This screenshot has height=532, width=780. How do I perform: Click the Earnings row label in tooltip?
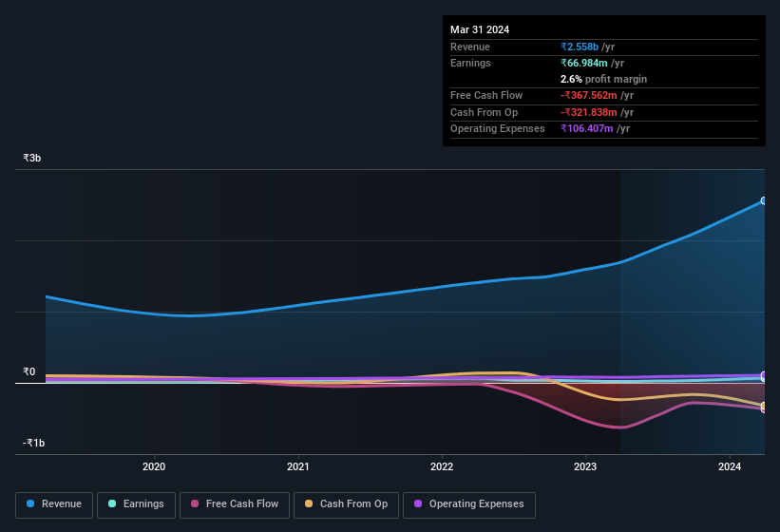click(x=470, y=63)
